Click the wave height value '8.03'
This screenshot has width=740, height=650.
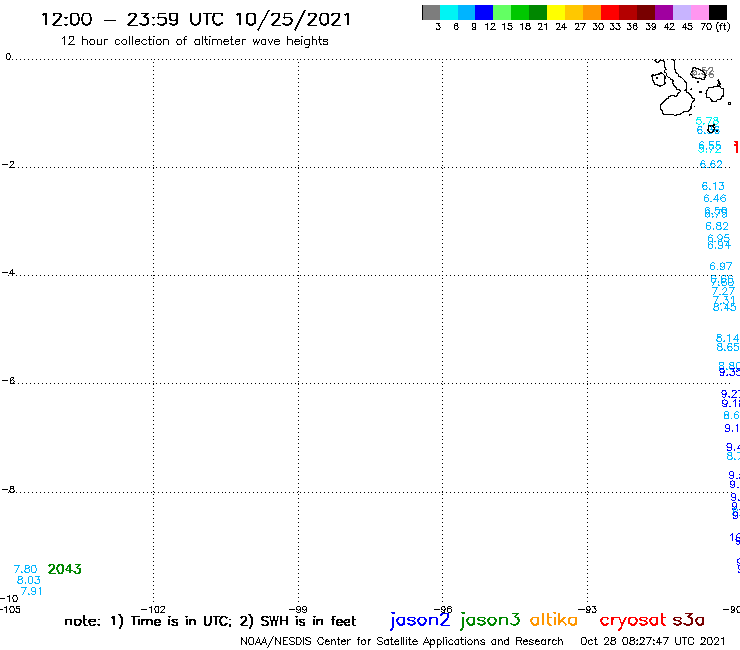click(28, 580)
